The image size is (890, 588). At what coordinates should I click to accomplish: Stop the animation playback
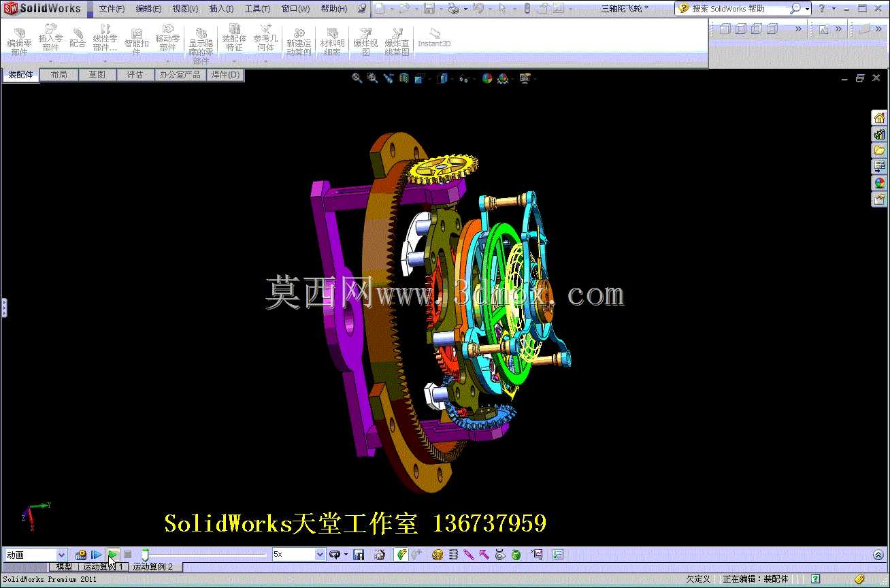pyautogui.click(x=127, y=555)
